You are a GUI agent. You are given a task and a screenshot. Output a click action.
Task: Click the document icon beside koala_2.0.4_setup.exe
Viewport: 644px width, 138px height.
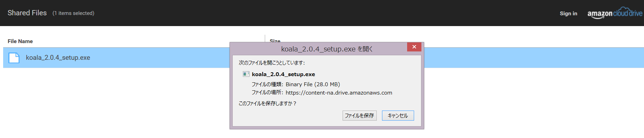pos(14,58)
